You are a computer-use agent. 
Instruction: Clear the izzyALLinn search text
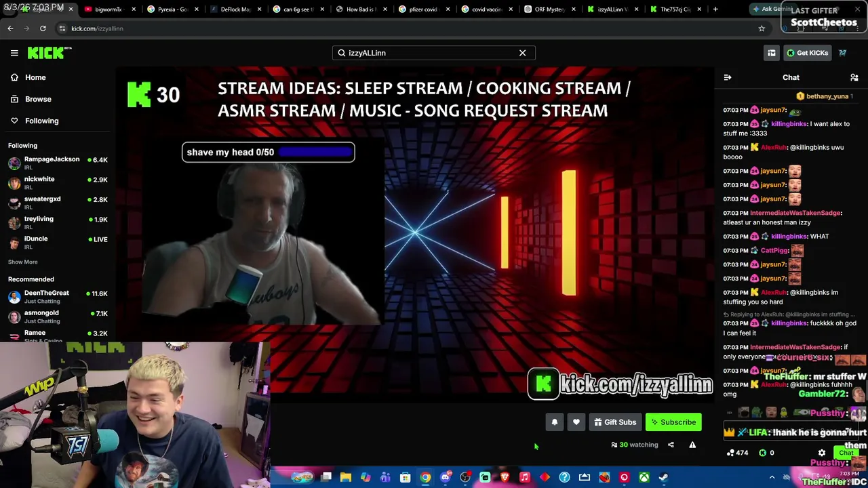coord(522,53)
